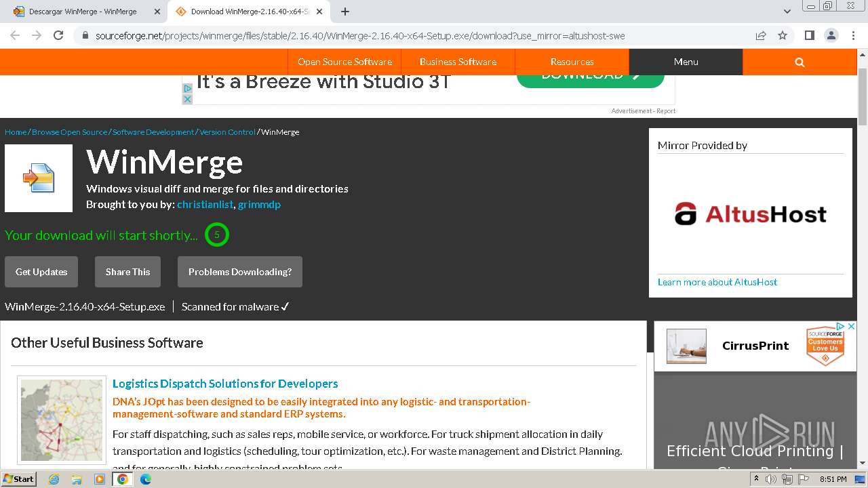
Task: Click the Get Updates button
Action: 41,272
